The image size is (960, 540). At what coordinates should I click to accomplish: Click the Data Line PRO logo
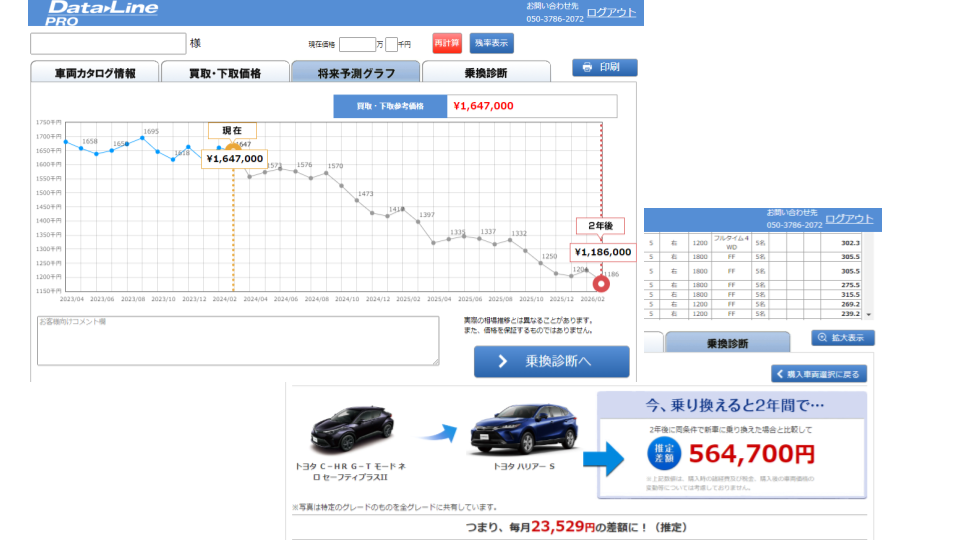click(x=101, y=13)
